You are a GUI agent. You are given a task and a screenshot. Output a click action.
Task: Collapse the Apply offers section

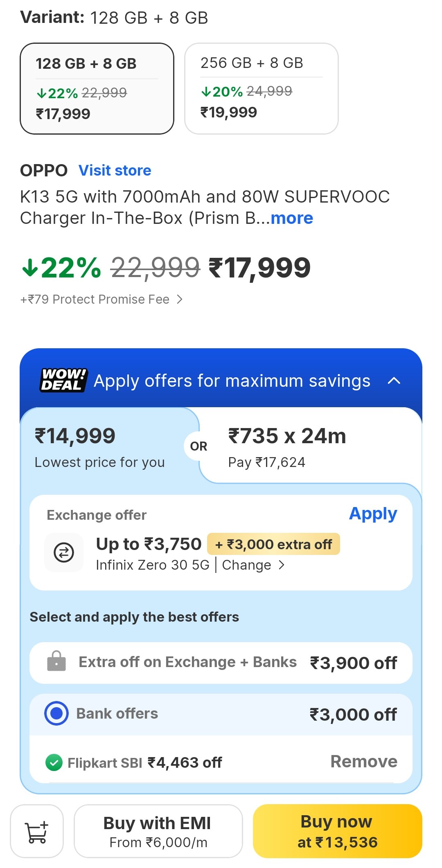[x=394, y=381]
